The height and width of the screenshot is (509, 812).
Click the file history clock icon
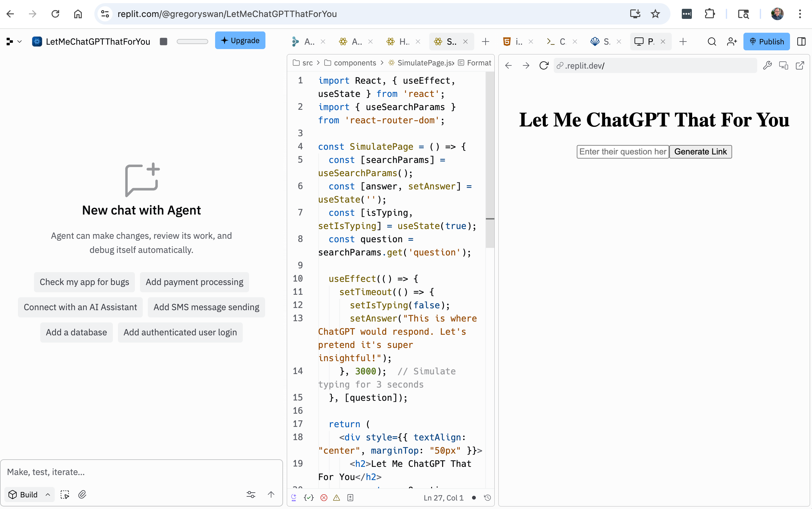tap(487, 498)
